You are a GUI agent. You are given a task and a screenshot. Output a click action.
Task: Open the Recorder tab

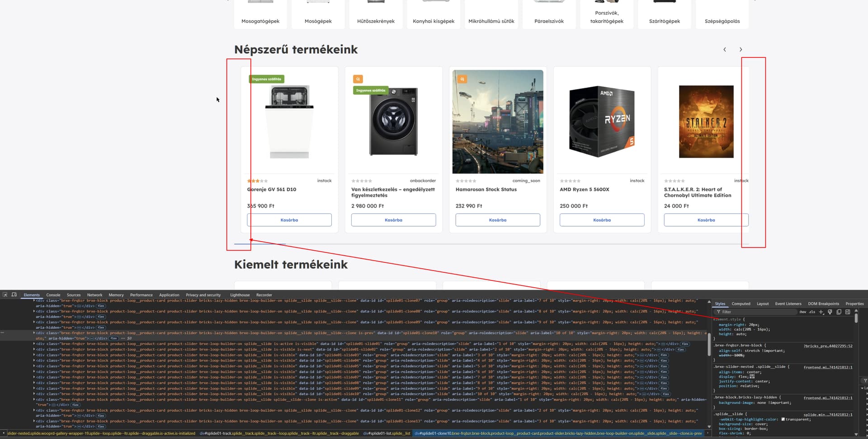(264, 295)
